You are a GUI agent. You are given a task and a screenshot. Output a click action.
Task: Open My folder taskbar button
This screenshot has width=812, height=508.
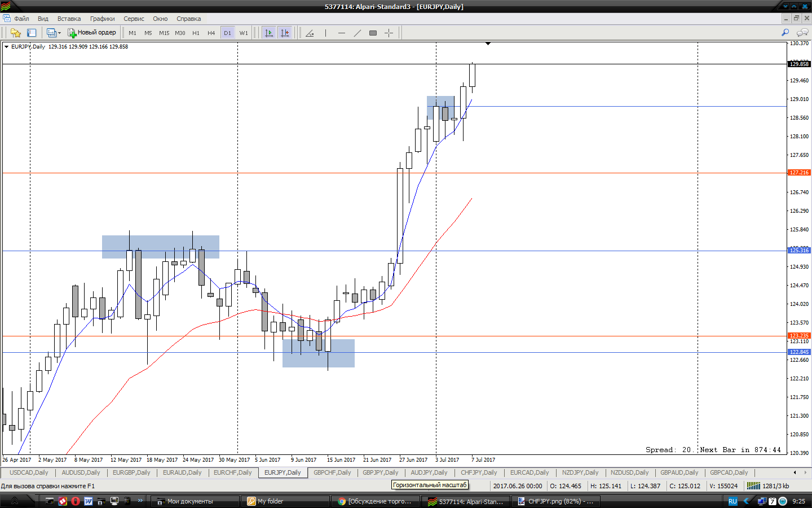285,501
